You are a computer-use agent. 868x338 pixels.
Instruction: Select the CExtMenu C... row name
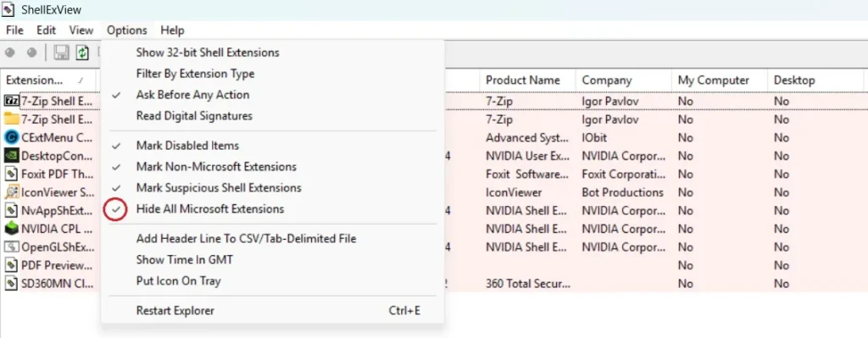point(57,137)
